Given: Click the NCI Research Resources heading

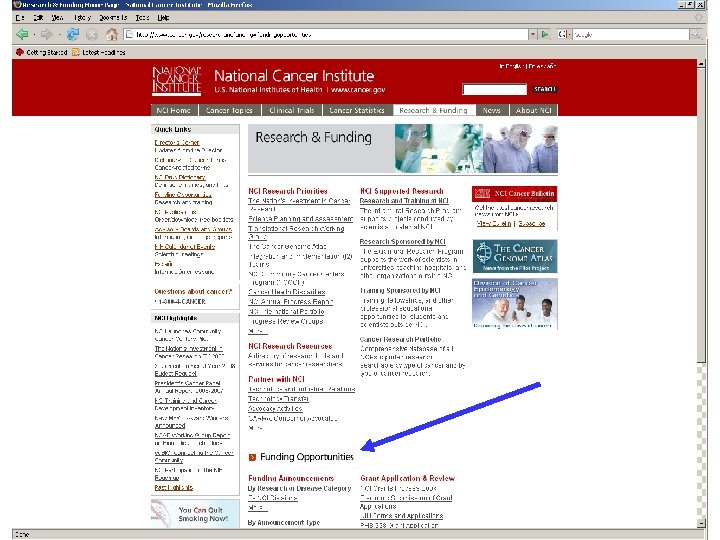Looking at the screenshot, I should pos(290,346).
